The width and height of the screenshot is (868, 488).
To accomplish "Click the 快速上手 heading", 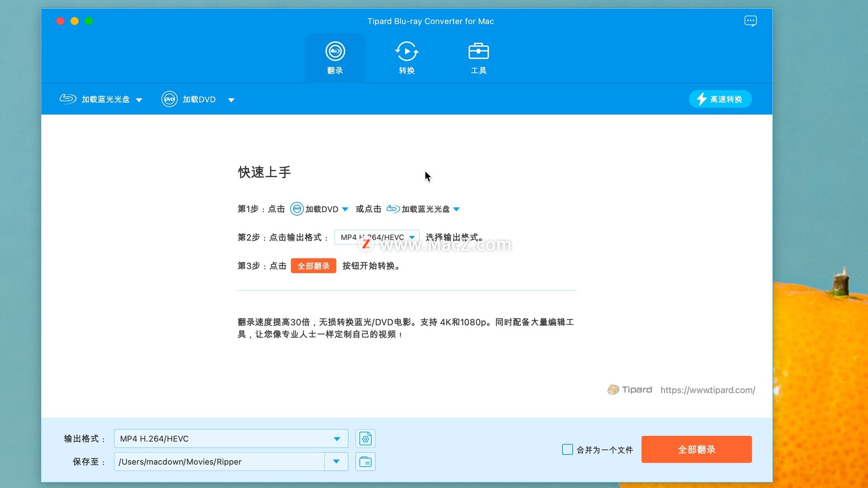I will point(264,172).
